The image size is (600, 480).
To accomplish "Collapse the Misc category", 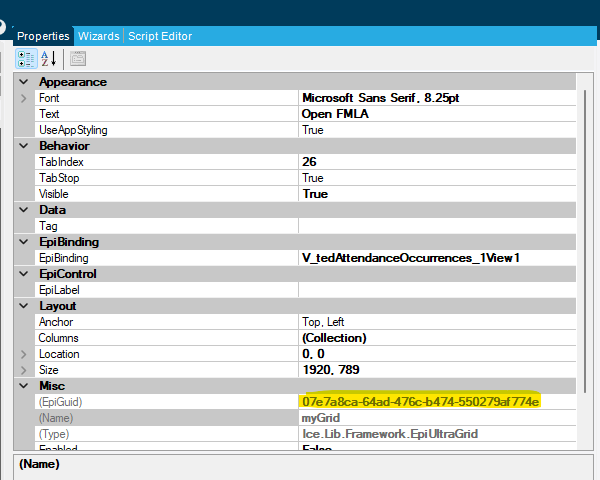I will [x=24, y=386].
